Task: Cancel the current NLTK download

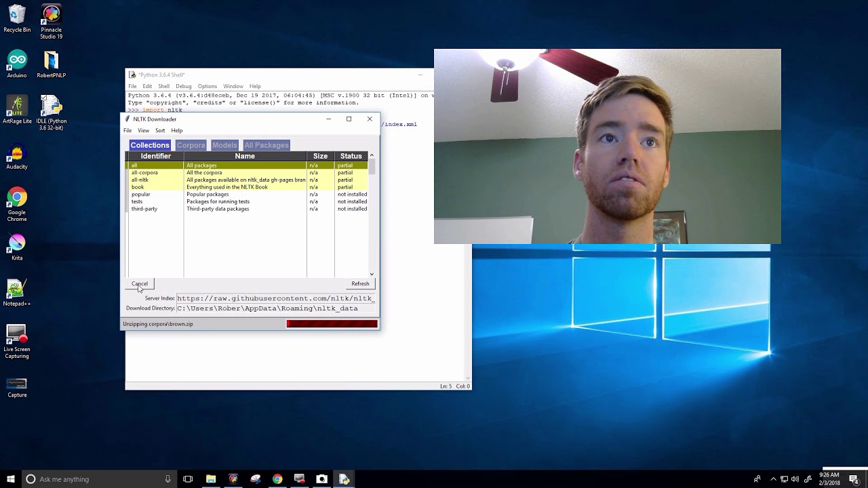Action: (140, 283)
